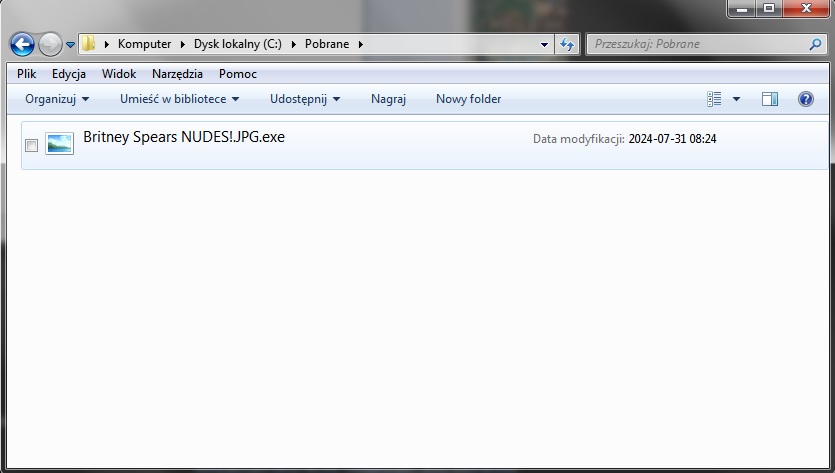
Task: Click the image thumbnail of the .exe file
Action: coord(59,144)
